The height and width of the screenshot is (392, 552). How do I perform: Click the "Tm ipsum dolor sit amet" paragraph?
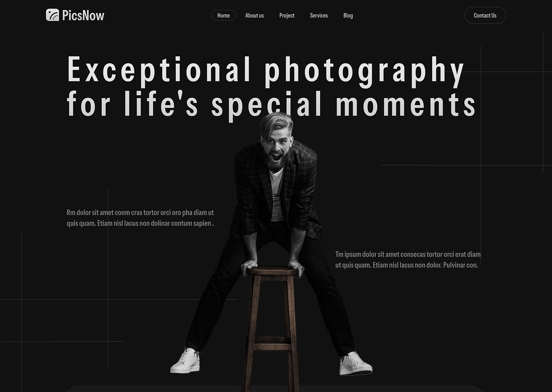click(x=408, y=260)
